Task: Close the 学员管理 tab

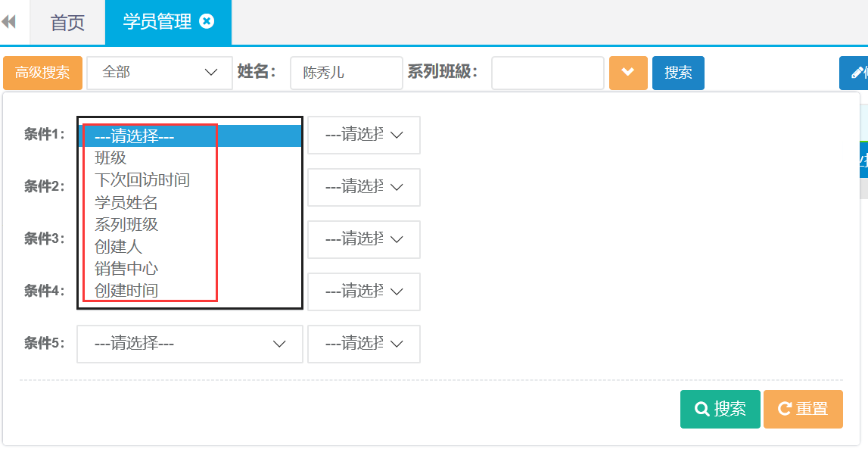Action: coord(206,22)
